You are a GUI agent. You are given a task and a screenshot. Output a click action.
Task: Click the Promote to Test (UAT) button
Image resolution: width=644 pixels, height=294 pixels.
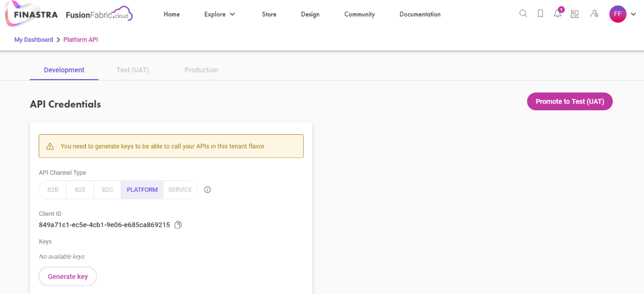pos(570,101)
